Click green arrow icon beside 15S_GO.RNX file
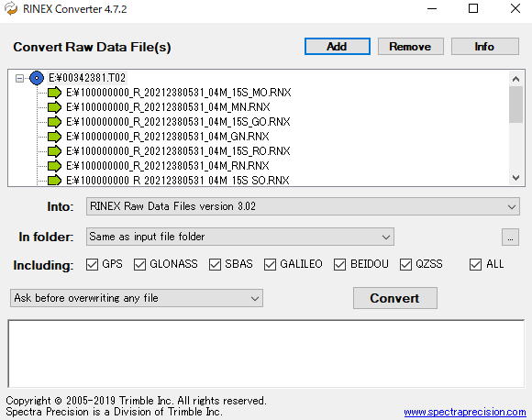The width and height of the screenshot is (532, 420). [54, 122]
